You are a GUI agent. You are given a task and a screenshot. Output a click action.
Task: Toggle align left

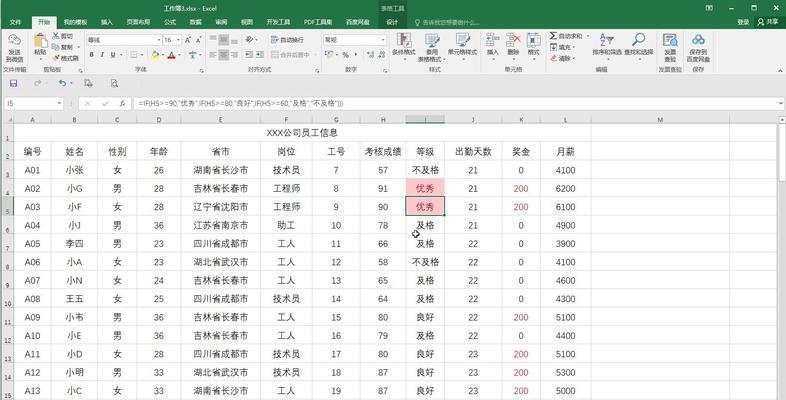213,55
